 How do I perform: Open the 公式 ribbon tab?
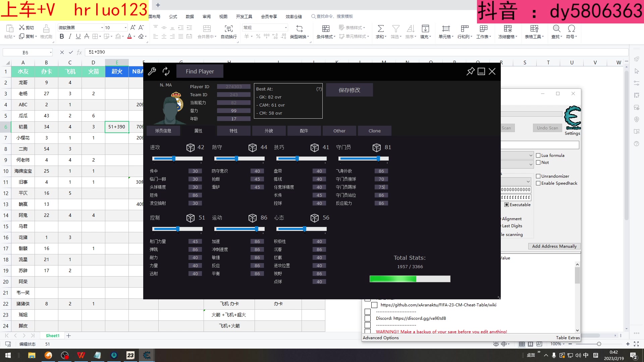[173, 16]
